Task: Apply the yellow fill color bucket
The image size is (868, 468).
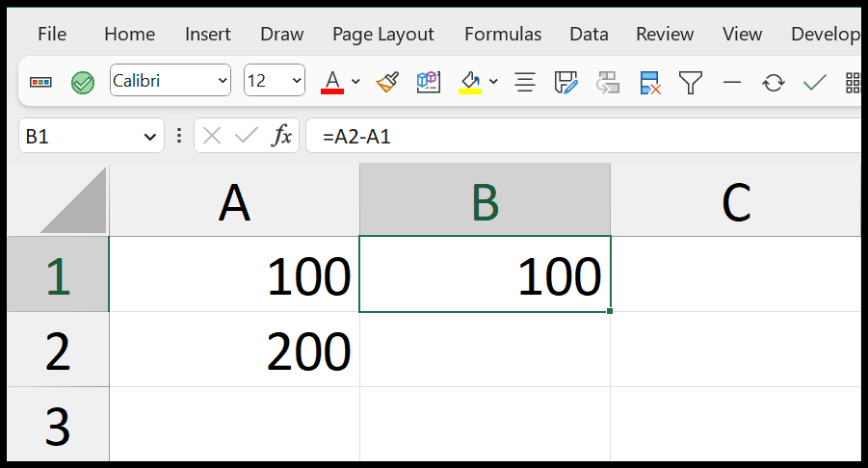Action: 470,83
